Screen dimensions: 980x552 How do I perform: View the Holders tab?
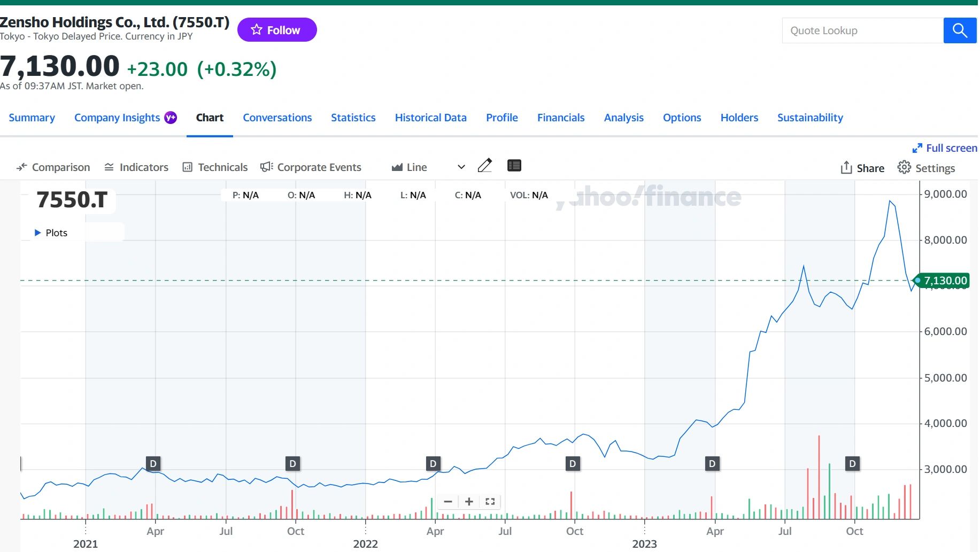click(739, 118)
